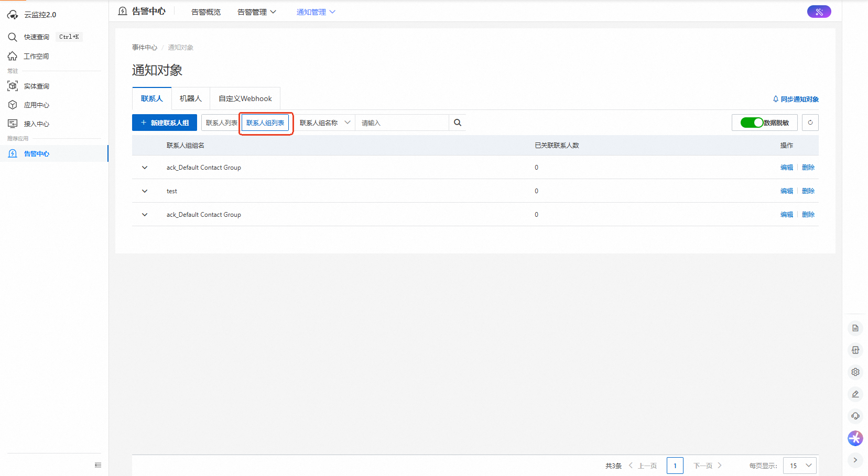
Task: Open 实体查询 from the sidebar
Action: coord(36,86)
